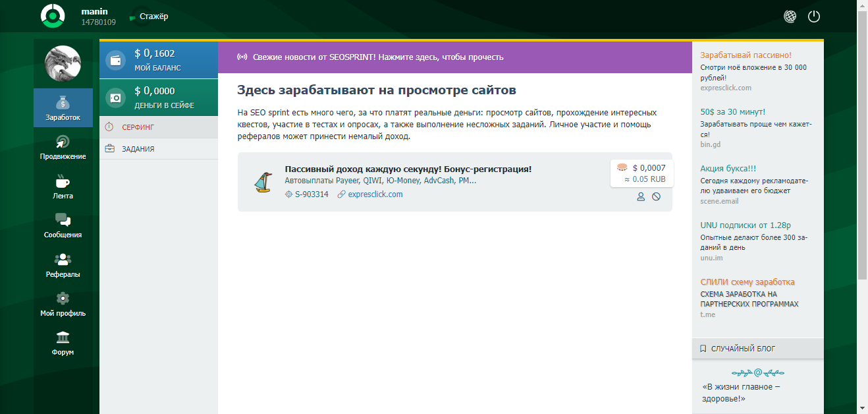The height and width of the screenshot is (414, 868).
Task: Open the Акция букса!!! side ad
Action: tap(728, 169)
